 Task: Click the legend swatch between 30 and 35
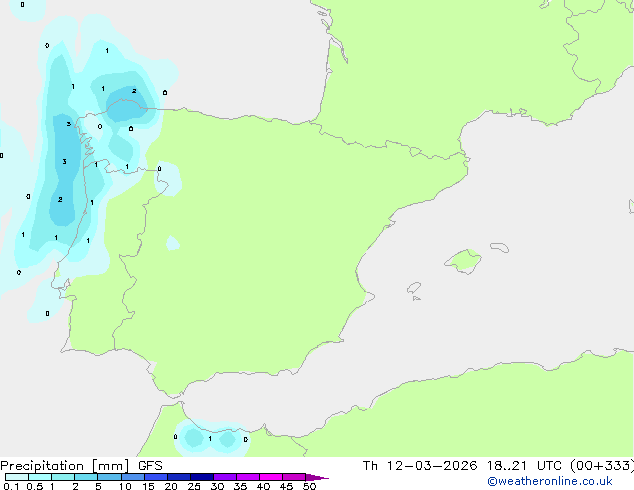pyautogui.click(x=224, y=477)
